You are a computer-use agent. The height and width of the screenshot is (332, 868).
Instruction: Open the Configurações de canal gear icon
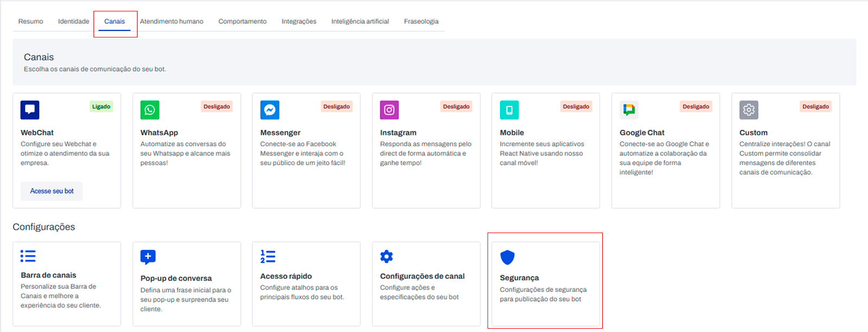click(386, 256)
